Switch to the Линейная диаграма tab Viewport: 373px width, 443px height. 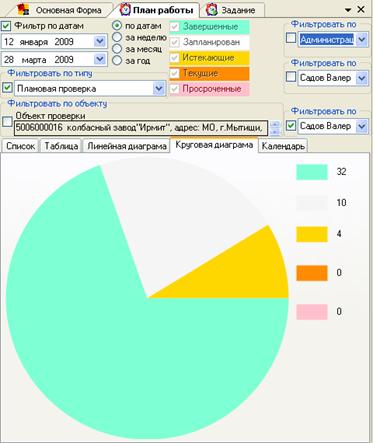[x=127, y=146]
